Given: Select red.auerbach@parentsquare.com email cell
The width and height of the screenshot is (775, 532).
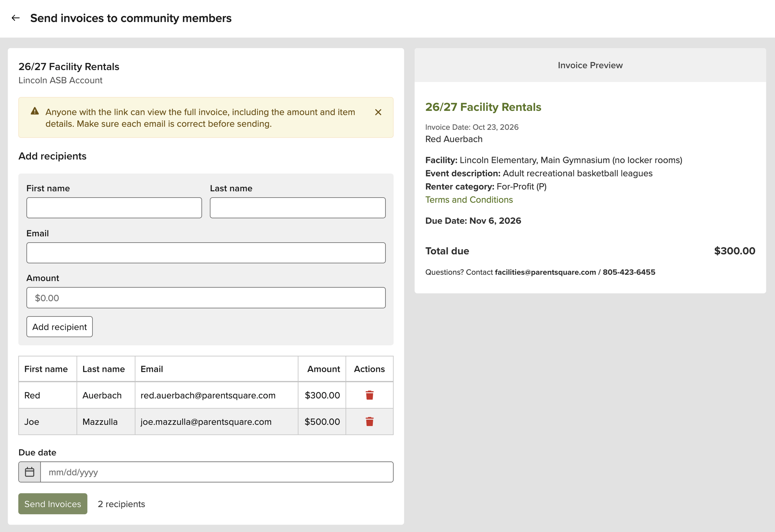Looking at the screenshot, I should coord(217,395).
